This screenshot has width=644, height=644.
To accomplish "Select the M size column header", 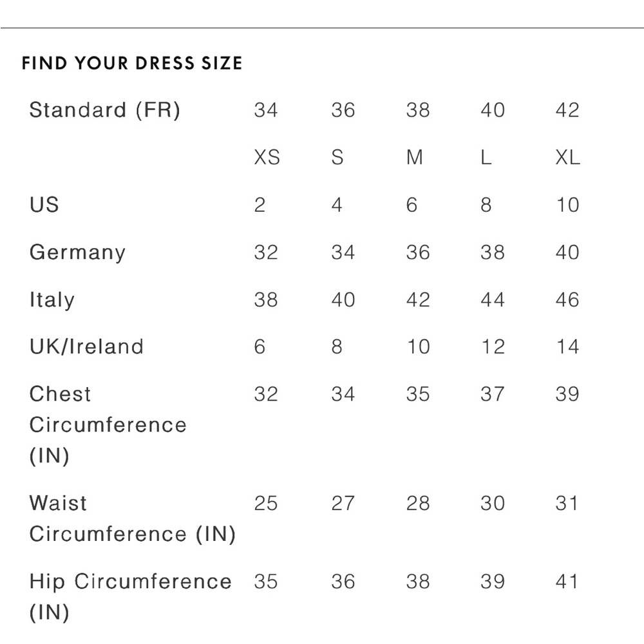I will 415,157.
